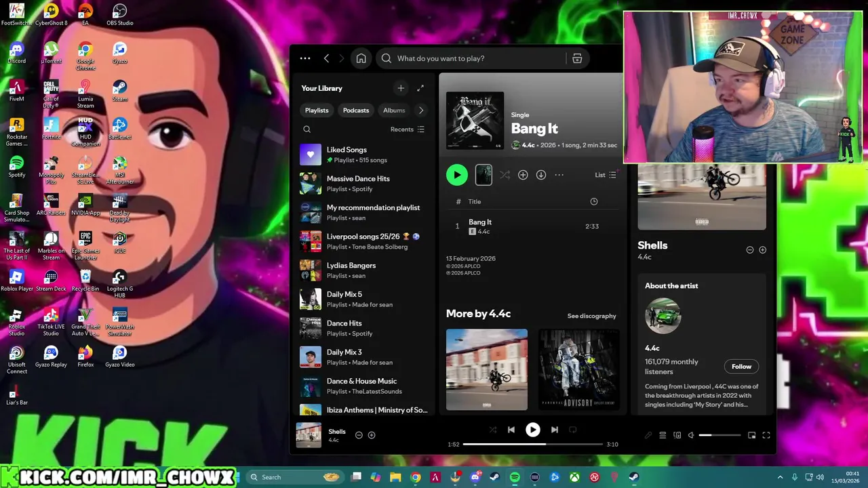
Task: Open the 4.4c artist avatar in About section
Action: pos(663,316)
